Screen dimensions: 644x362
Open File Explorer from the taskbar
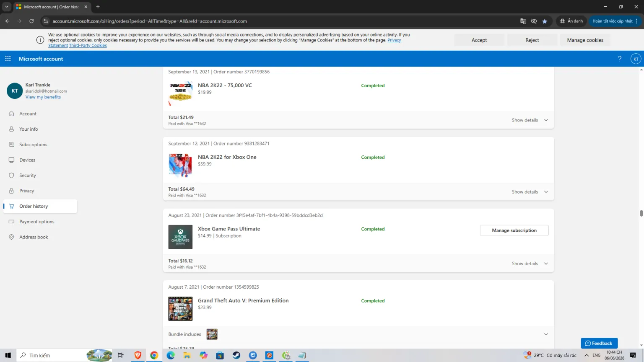tap(187, 355)
